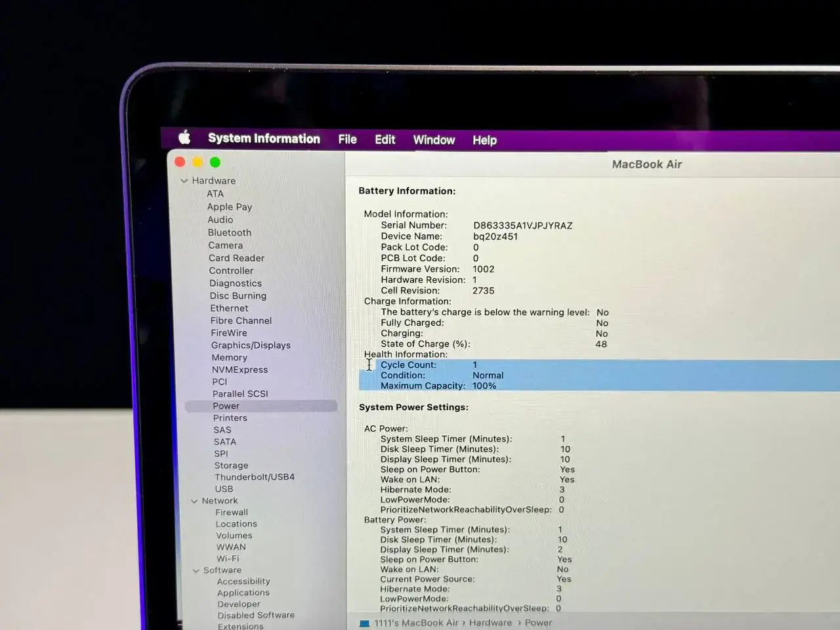Select Applications under Software
Image resolution: width=840 pixels, height=630 pixels.
coord(243,593)
